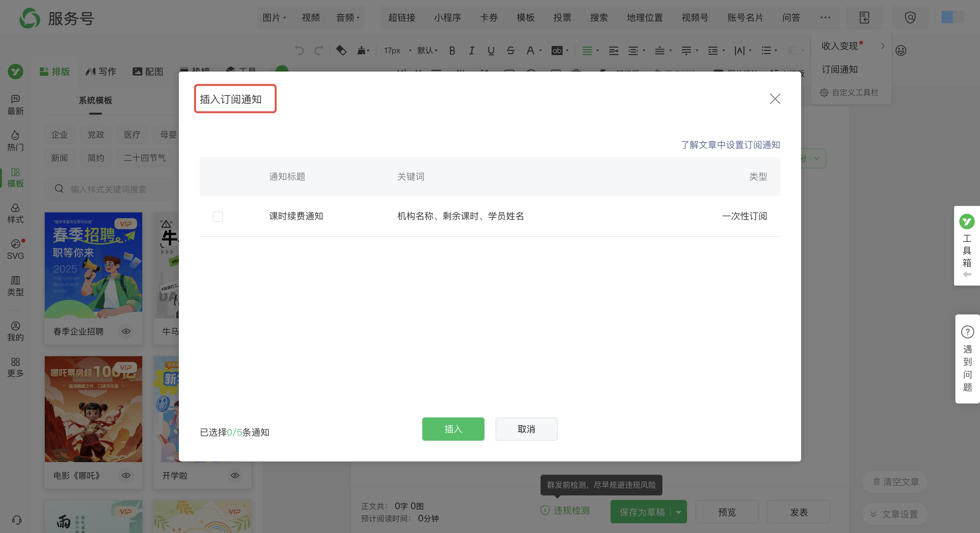Click 清空文章 button
The image size is (980, 533).
click(x=895, y=482)
